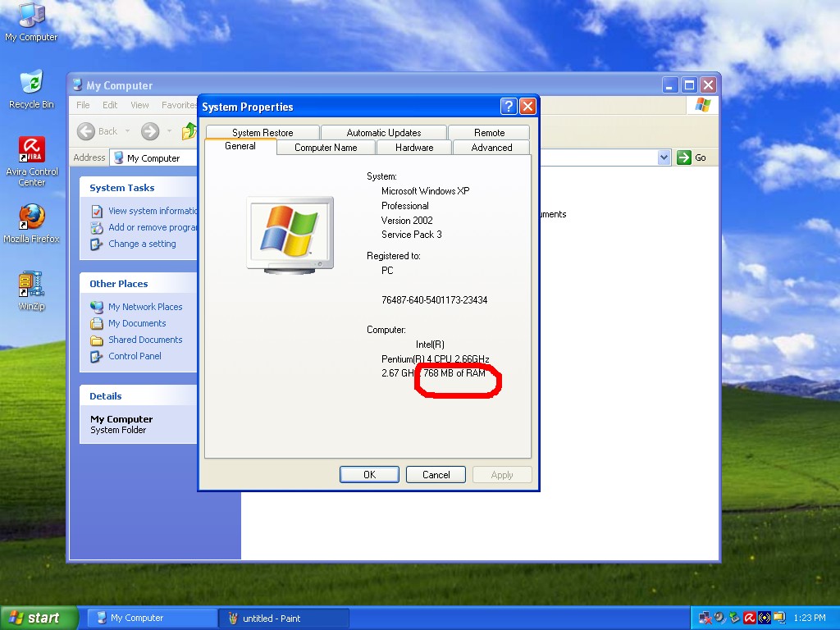The height and width of the screenshot is (630, 840).
Task: Click the Service Pack 3 text
Action: click(412, 235)
